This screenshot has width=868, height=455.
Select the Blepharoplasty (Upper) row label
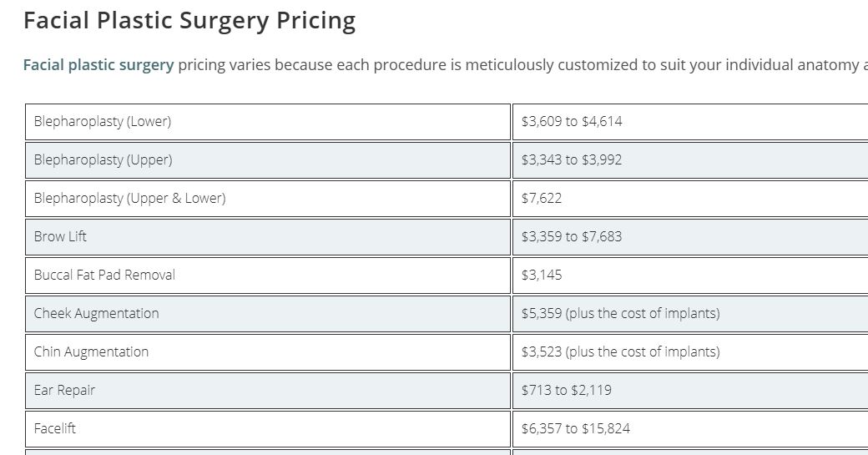(x=268, y=160)
